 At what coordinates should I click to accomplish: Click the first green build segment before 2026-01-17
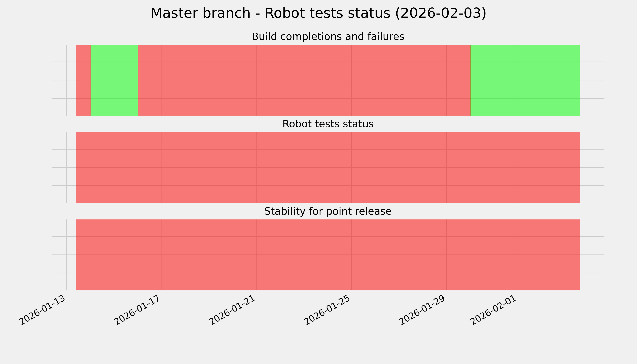114,80
